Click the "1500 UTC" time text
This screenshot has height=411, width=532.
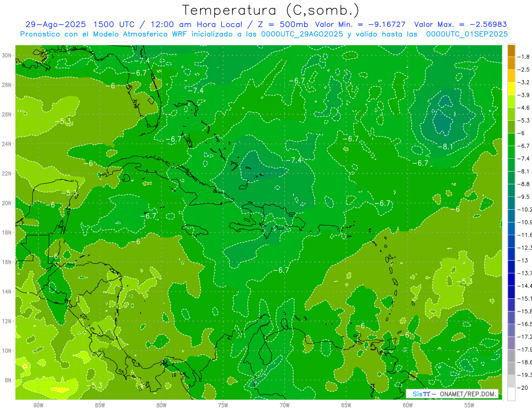click(113, 24)
